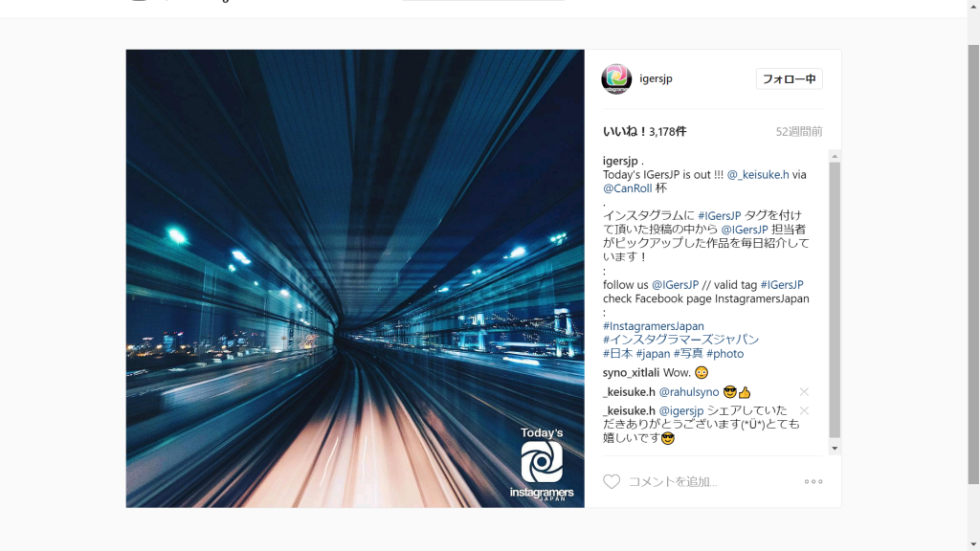980x551 pixels.
Task: Click the page scrollbar down arrow
Action: point(973,544)
